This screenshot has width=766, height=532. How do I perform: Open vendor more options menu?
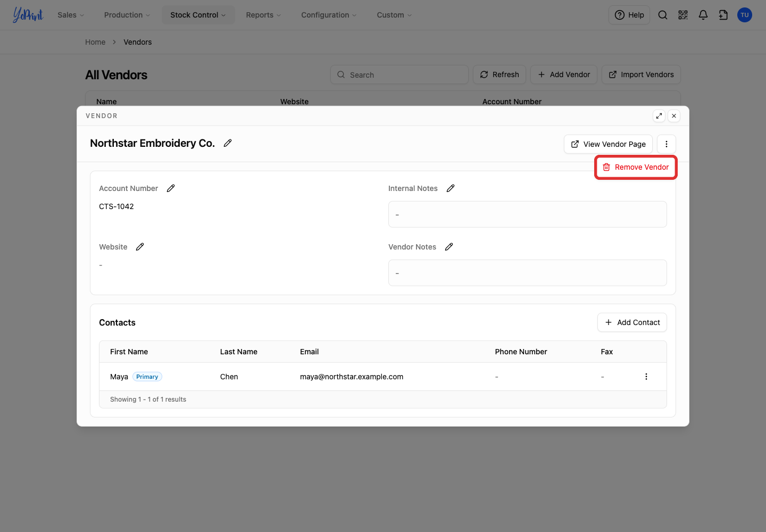[x=667, y=144]
